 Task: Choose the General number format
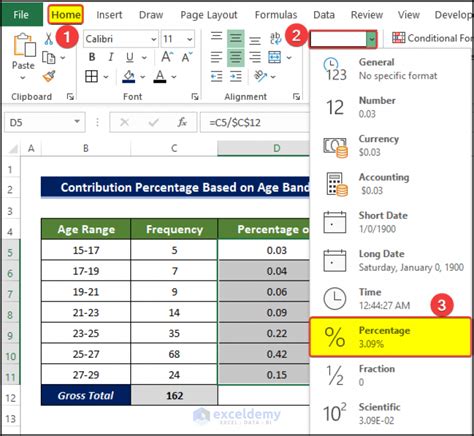[390, 69]
